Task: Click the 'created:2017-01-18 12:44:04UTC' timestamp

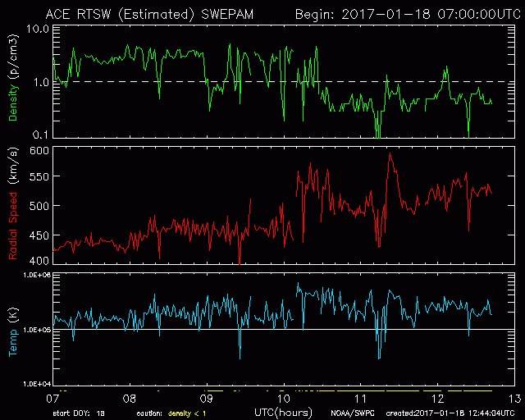Action: click(450, 413)
